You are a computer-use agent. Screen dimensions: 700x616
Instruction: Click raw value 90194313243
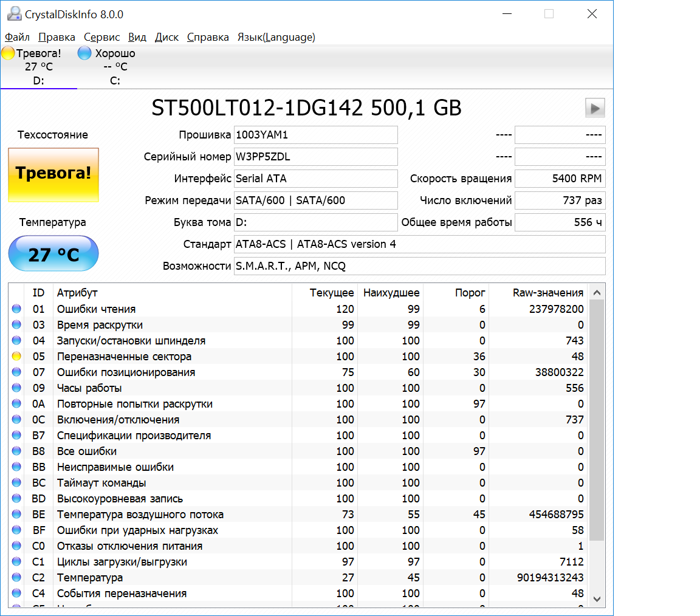point(550,578)
